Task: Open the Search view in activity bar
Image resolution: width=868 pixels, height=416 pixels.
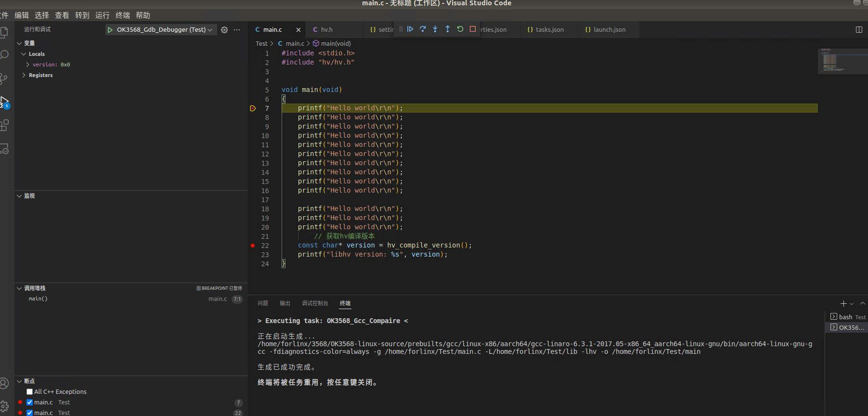Action: coord(4,55)
